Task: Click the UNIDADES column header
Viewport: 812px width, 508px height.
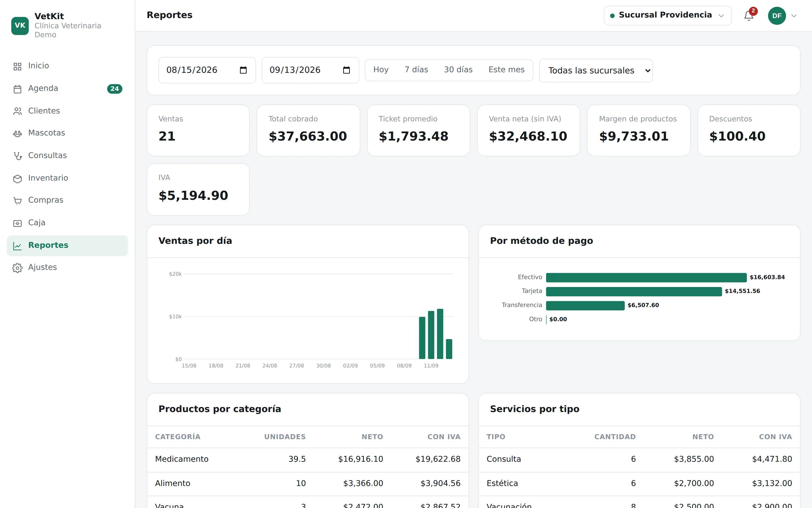Action: click(285, 437)
